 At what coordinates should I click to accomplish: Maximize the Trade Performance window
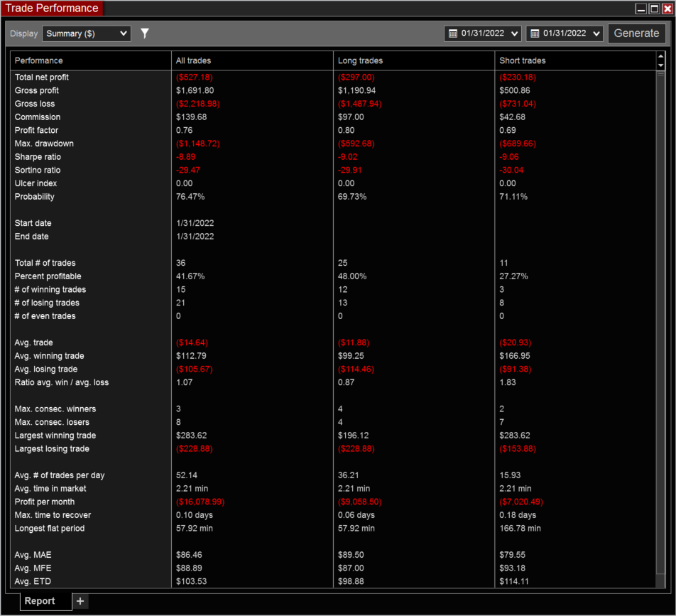654,9
